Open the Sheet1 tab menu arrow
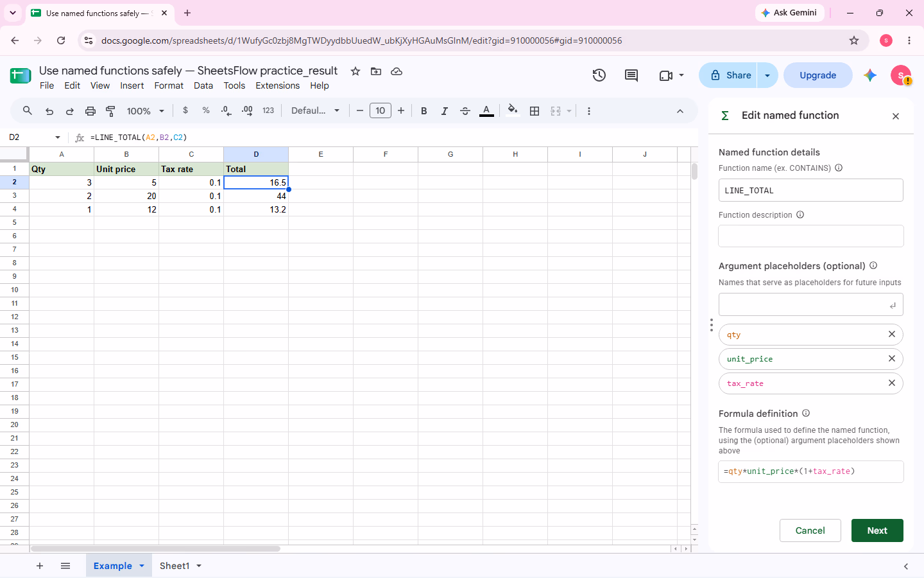The height and width of the screenshot is (578, 924). pos(199,566)
